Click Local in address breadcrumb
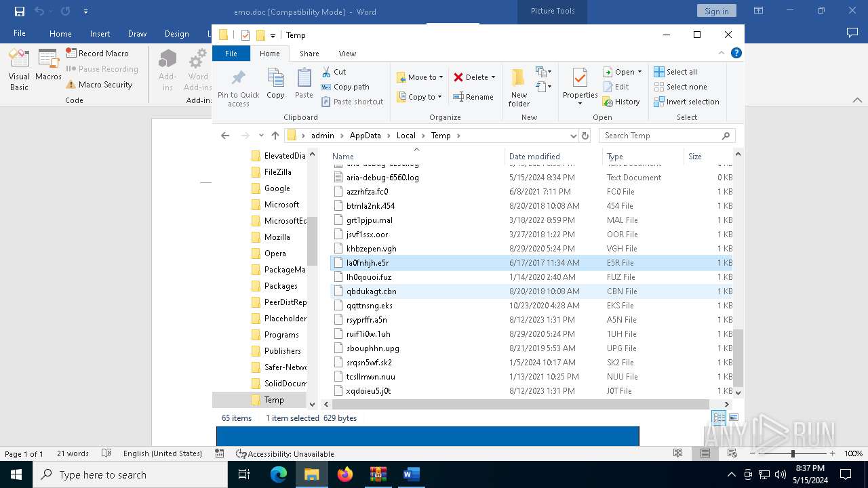The image size is (868, 488). (x=406, y=136)
